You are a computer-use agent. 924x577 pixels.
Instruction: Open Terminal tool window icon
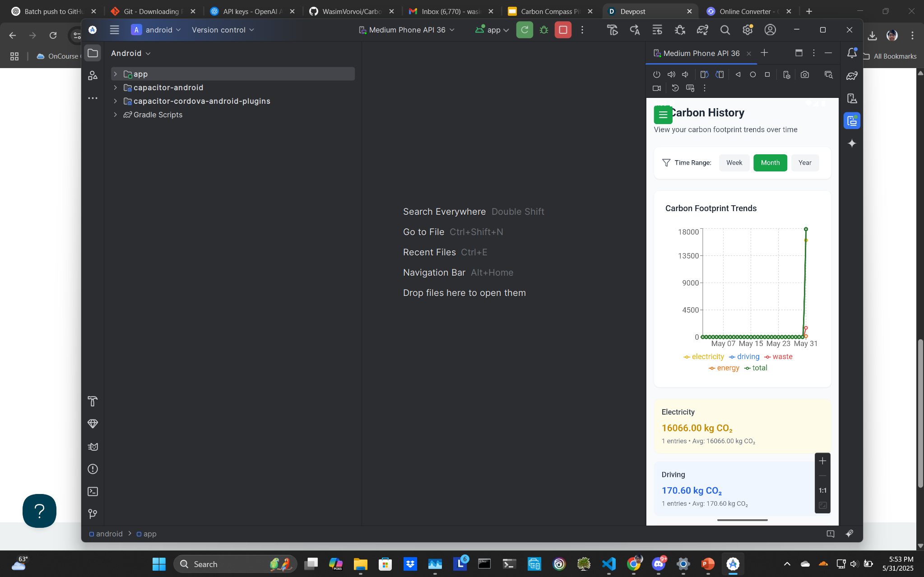click(x=93, y=492)
